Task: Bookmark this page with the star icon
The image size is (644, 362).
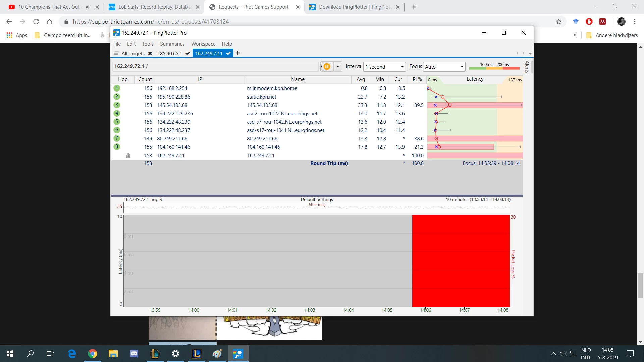Action: 559,22
